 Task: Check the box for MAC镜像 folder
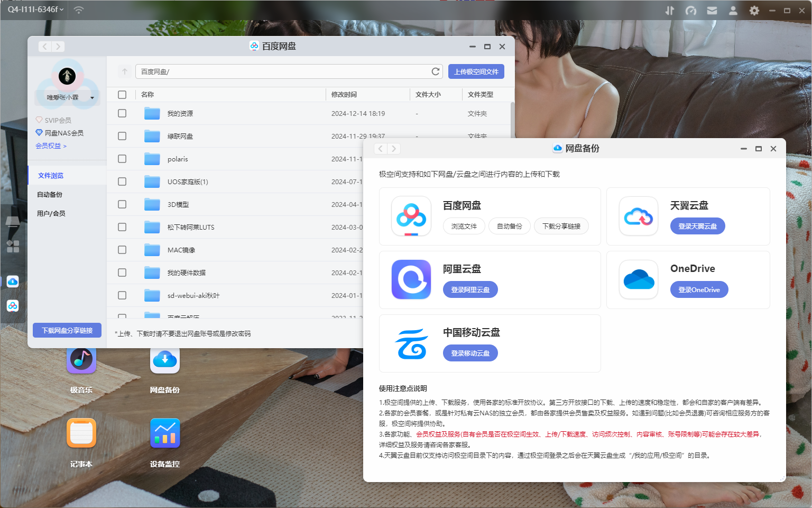click(122, 250)
